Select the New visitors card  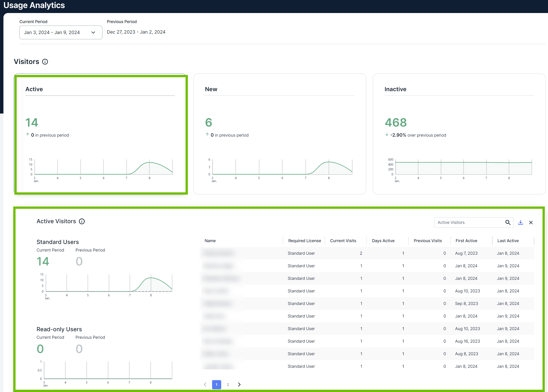(x=279, y=134)
